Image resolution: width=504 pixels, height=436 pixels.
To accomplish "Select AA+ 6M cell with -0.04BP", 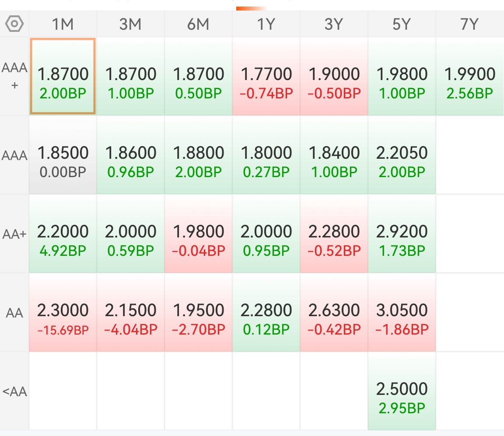I will pos(198,234).
